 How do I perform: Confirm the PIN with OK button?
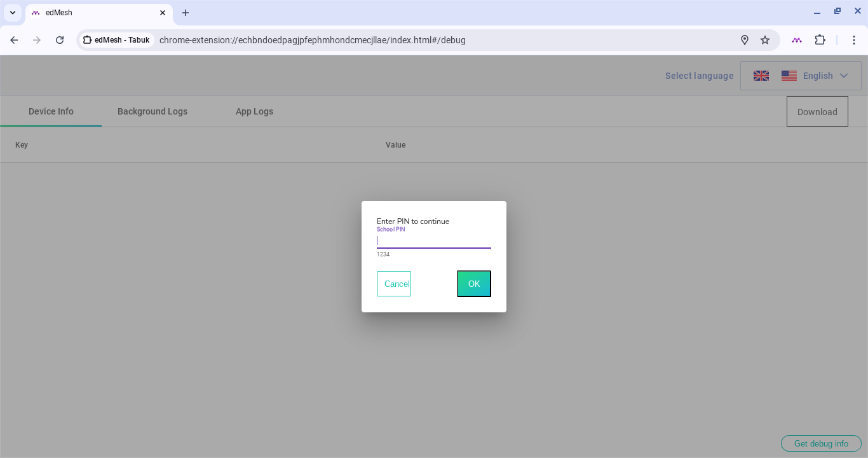click(474, 284)
